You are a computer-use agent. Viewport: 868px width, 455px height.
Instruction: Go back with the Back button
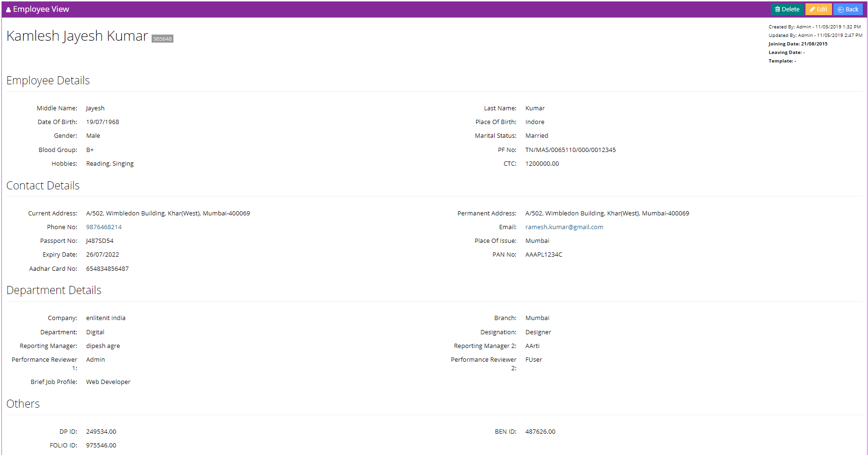848,9
